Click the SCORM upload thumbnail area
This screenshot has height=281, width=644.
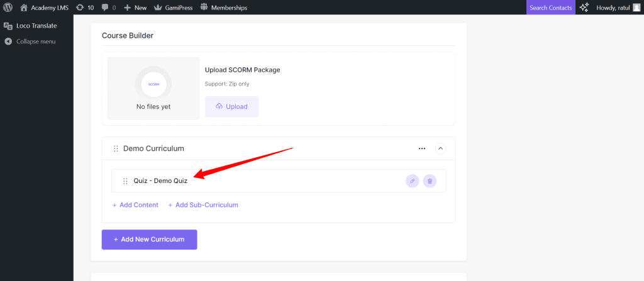pos(153,88)
